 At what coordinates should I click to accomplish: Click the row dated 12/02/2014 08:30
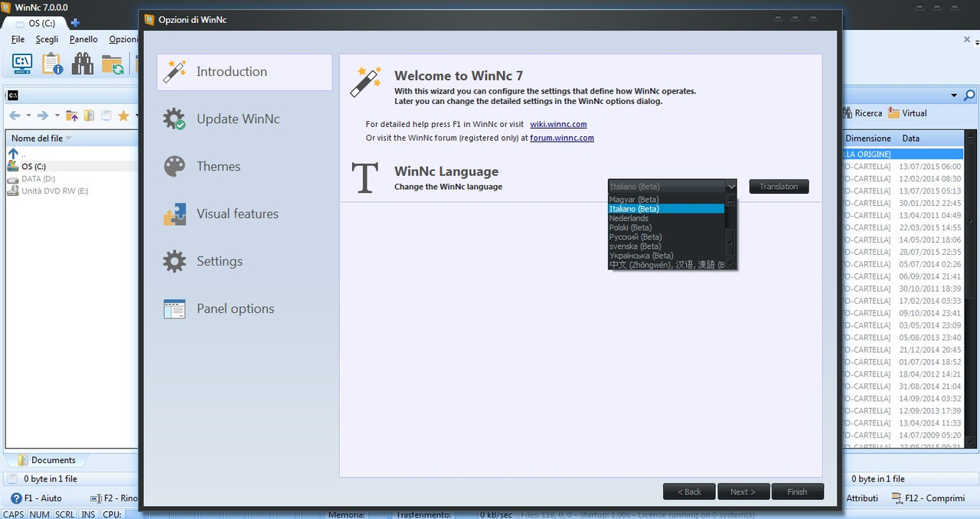tap(902, 178)
